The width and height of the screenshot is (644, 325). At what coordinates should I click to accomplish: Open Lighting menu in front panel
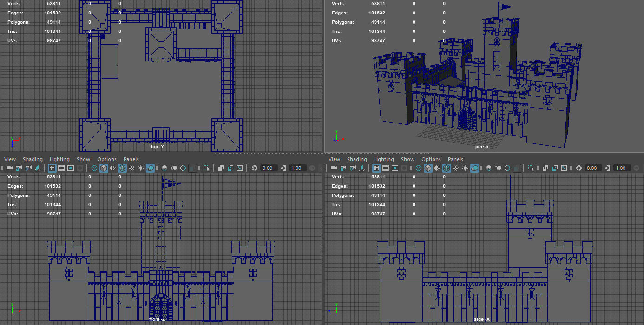coord(59,159)
